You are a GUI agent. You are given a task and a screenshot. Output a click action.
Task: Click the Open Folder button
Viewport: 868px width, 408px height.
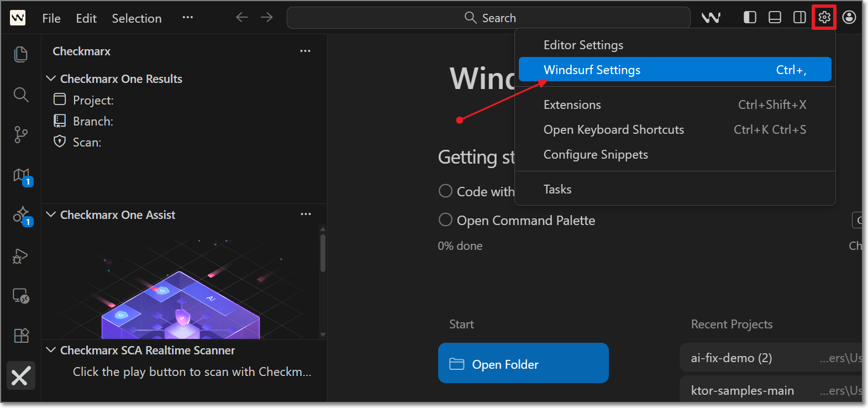[523, 363]
